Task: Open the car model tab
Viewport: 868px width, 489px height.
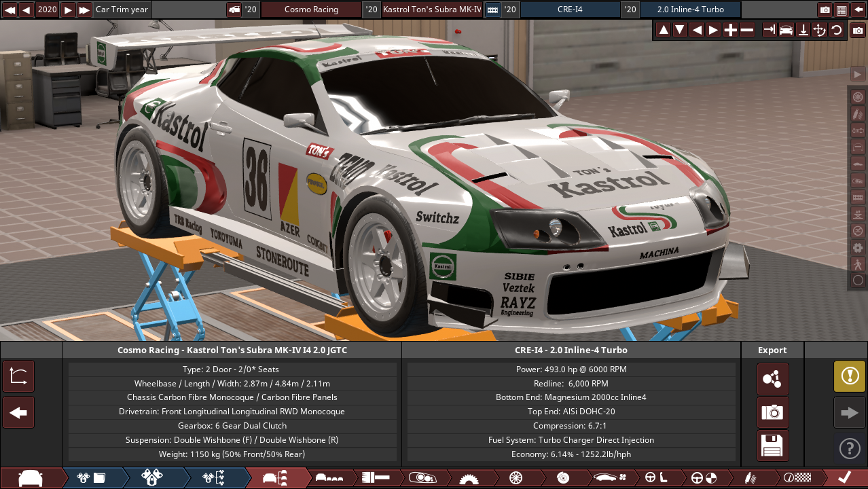Action: [x=31, y=478]
